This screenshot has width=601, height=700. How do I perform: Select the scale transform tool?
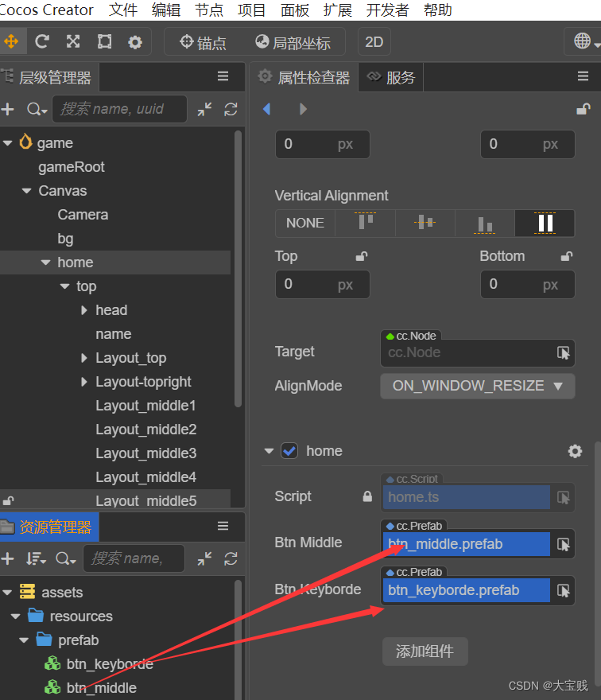pyautogui.click(x=73, y=42)
